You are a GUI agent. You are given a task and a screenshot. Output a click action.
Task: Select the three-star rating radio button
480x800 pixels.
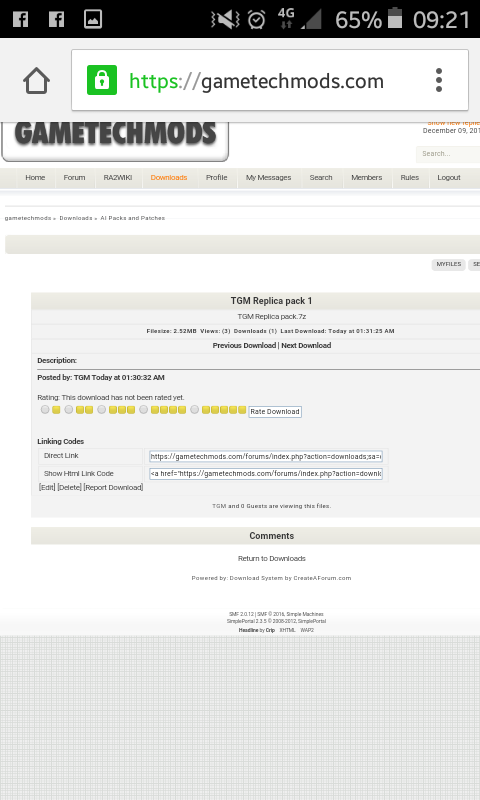(x=102, y=410)
